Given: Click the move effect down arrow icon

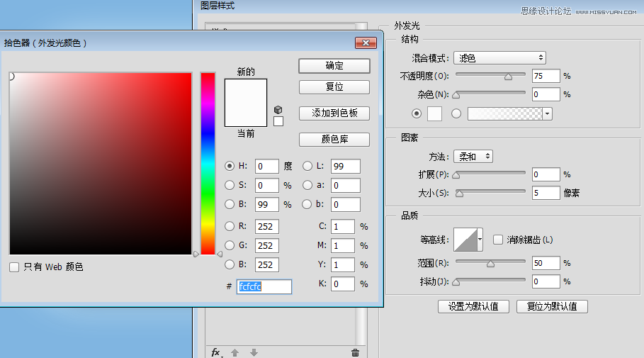Looking at the screenshot, I should (254, 352).
